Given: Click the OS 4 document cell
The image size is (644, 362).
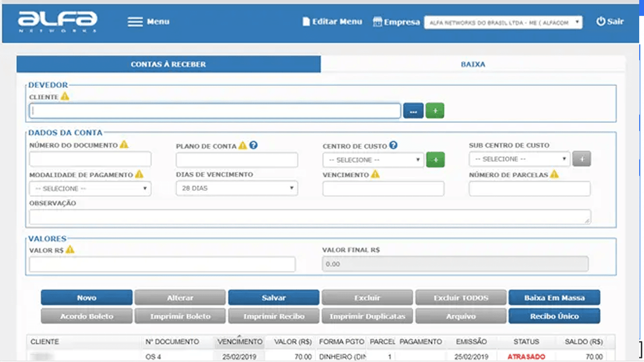Looking at the screenshot, I should tap(153, 357).
